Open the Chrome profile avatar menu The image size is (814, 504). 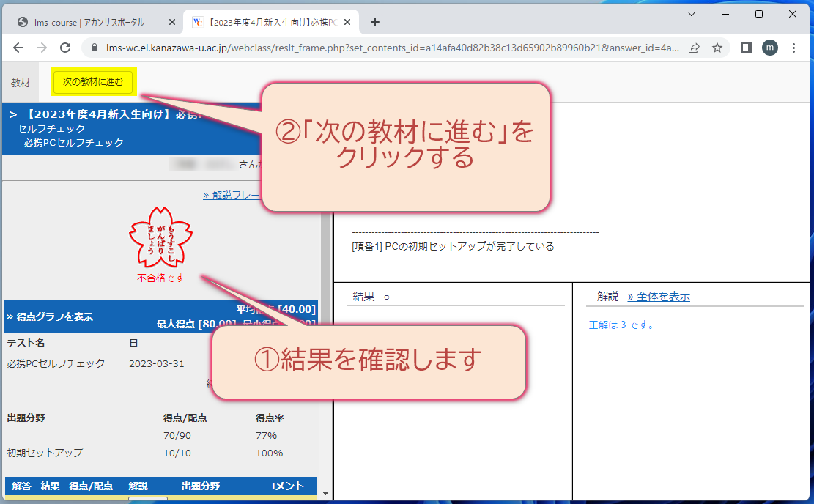pos(769,47)
